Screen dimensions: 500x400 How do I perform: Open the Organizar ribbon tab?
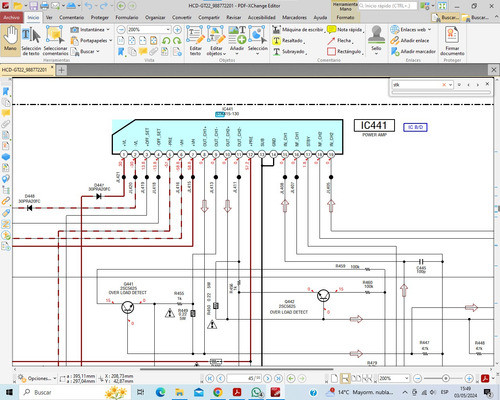point(155,17)
